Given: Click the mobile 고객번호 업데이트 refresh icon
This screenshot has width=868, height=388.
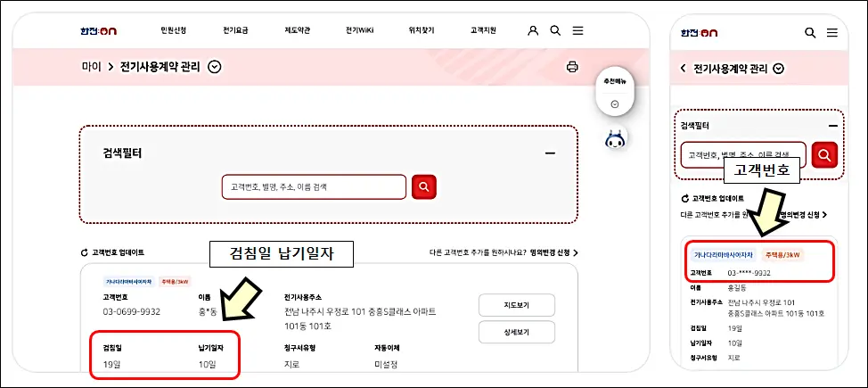Looking at the screenshot, I should click(x=684, y=198).
